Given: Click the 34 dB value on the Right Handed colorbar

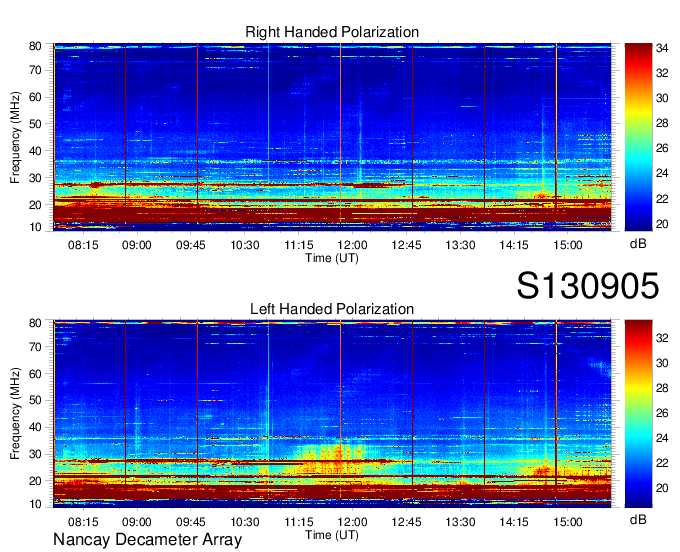Looking at the screenshot, I should pos(662,48).
